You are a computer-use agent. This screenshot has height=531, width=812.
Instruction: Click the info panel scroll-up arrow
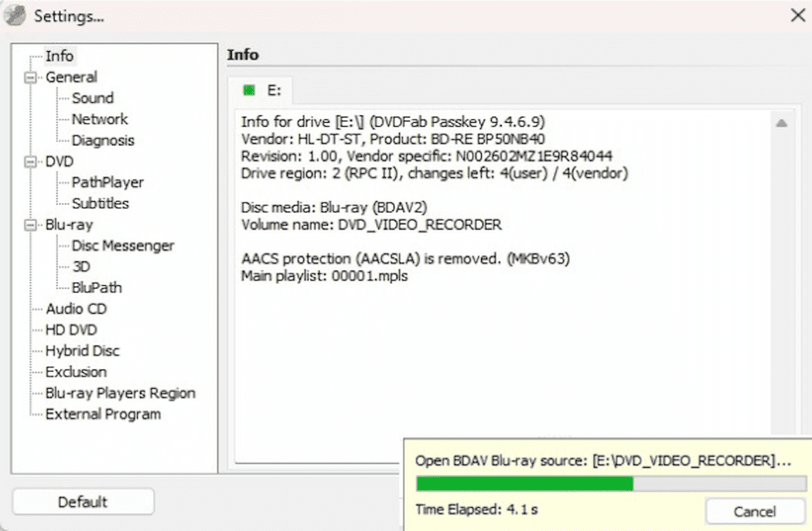[x=781, y=123]
